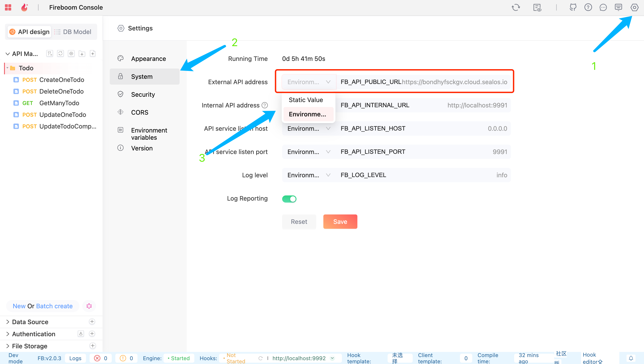Expand the Authentication section
644x364 pixels.
point(8,334)
